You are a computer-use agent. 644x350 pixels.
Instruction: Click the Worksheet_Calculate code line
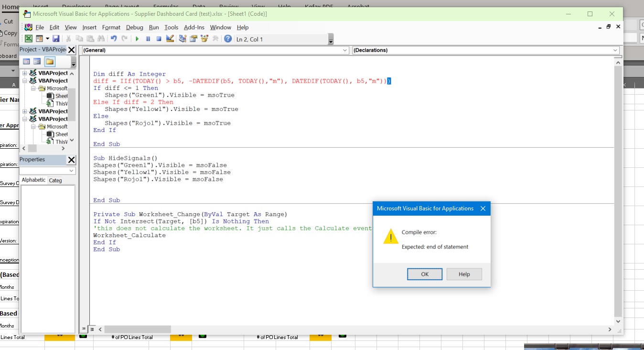tap(129, 235)
